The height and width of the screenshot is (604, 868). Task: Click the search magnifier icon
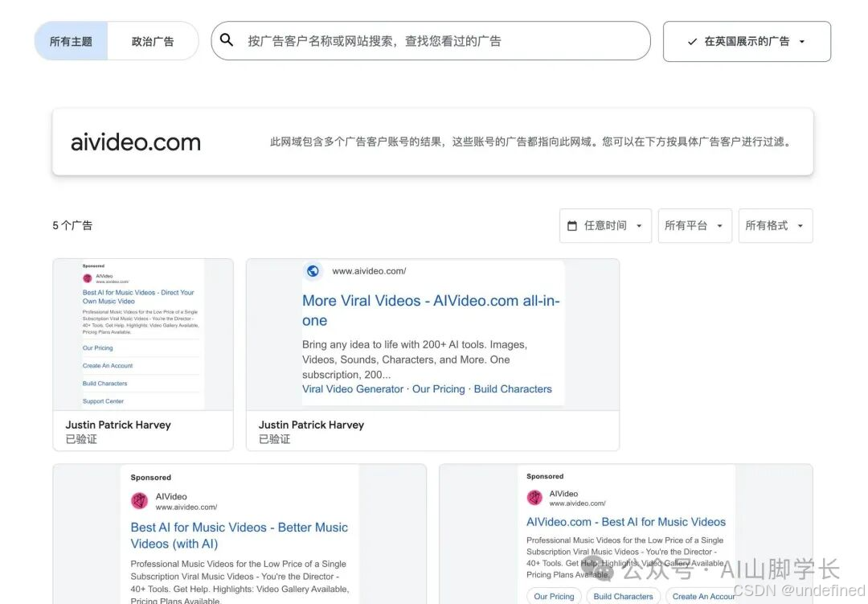click(227, 40)
